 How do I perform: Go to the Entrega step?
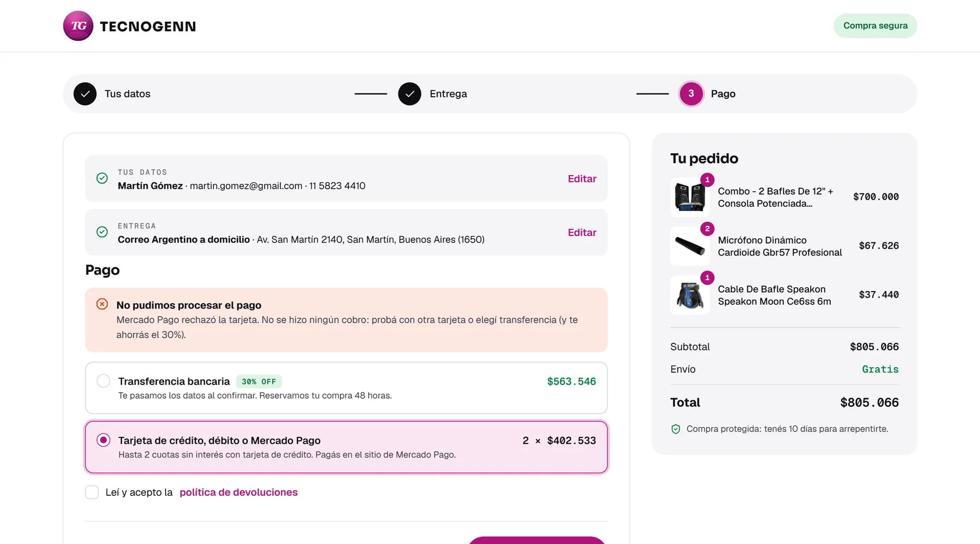pyautogui.click(x=448, y=94)
